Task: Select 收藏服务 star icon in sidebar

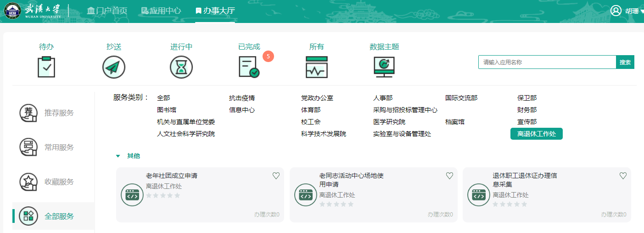Action: tap(28, 182)
